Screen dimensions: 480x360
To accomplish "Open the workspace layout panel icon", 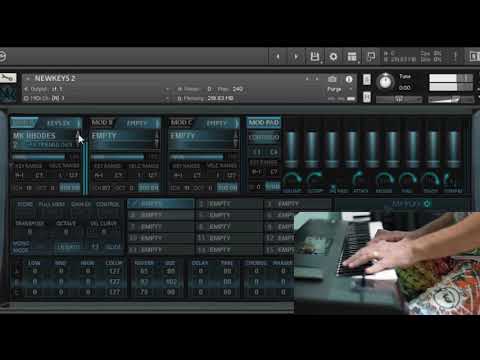I will point(352,57).
